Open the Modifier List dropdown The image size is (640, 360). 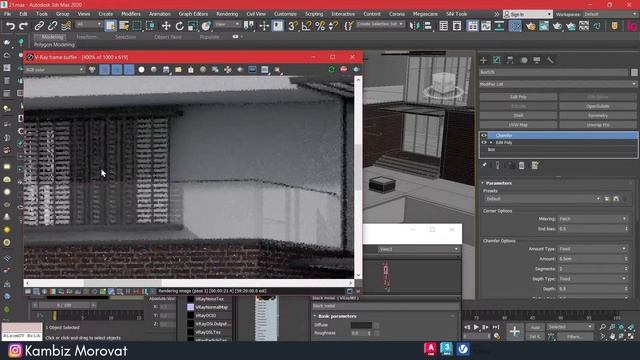click(558, 84)
